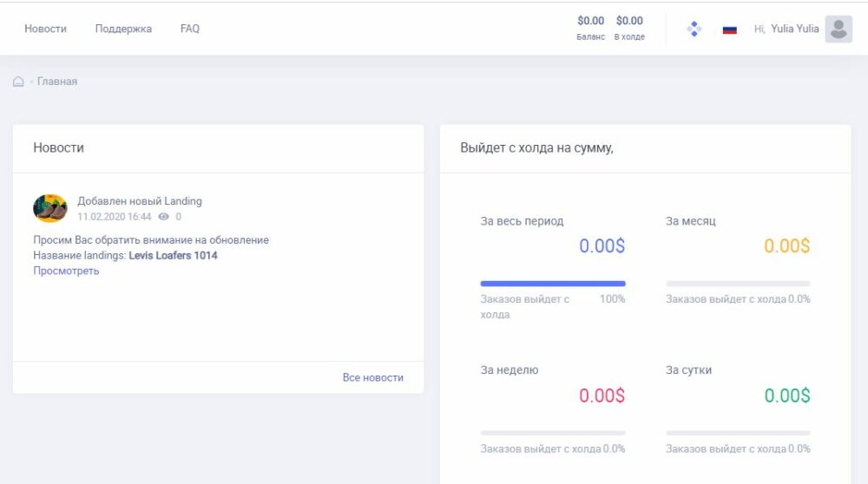868x484 pixels.
Task: Click the Просмотреть link
Action: (x=66, y=271)
